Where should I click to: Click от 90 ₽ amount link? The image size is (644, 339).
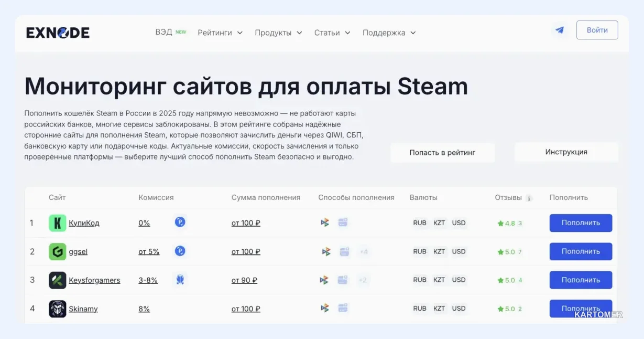tap(244, 280)
